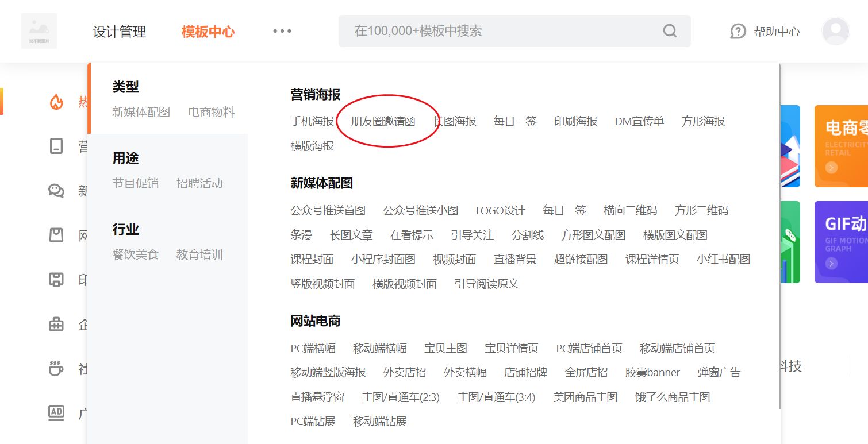Viewport: 868px width, 444px height.
Task: Open the 移动端钻展 link
Action: click(x=380, y=422)
